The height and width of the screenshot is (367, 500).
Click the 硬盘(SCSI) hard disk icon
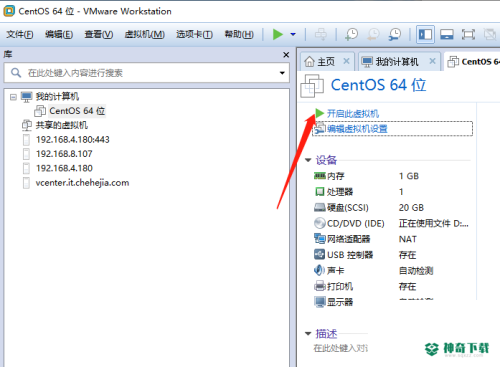pos(320,207)
